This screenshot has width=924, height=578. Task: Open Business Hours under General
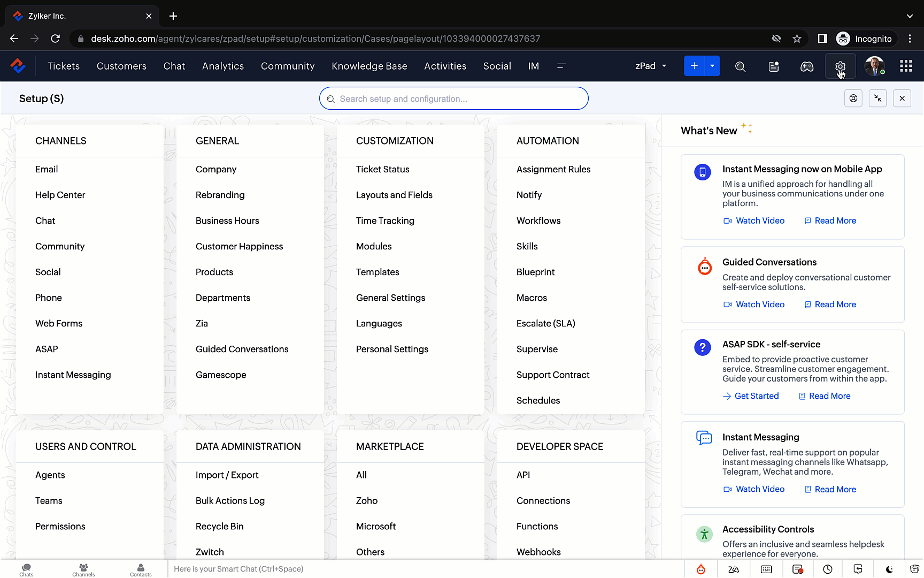coord(227,220)
